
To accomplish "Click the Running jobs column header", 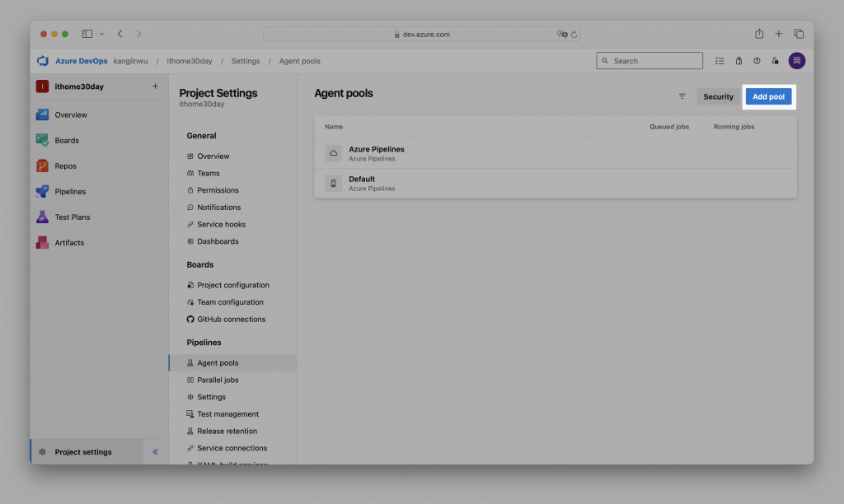I will click(734, 127).
